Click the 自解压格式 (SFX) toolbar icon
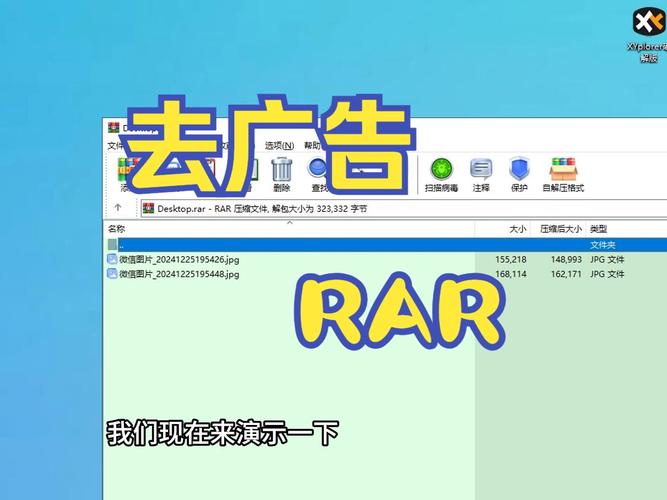The height and width of the screenshot is (500, 667). (563, 172)
